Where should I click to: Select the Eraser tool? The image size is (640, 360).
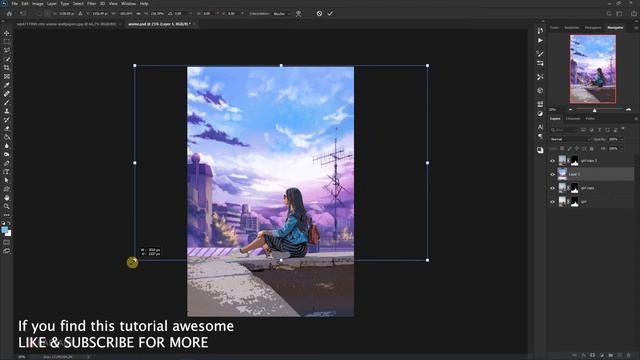pos(7,129)
